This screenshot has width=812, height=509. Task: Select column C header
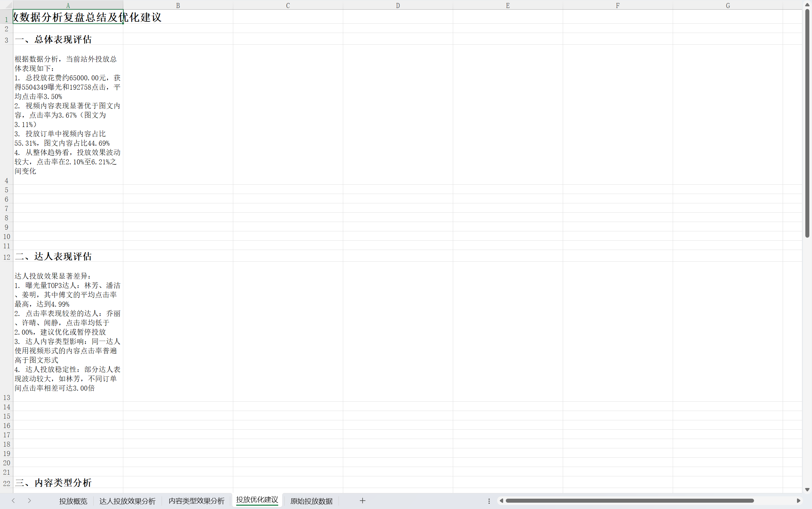pyautogui.click(x=288, y=5)
